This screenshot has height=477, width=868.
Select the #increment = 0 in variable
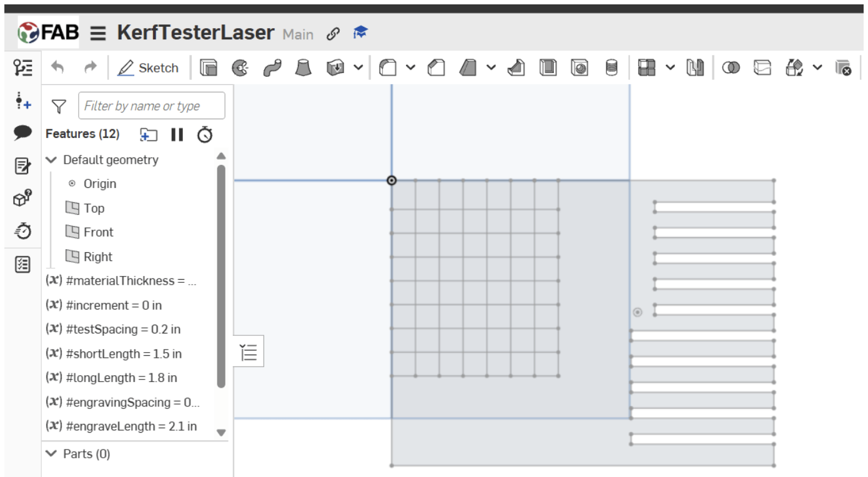click(x=104, y=305)
